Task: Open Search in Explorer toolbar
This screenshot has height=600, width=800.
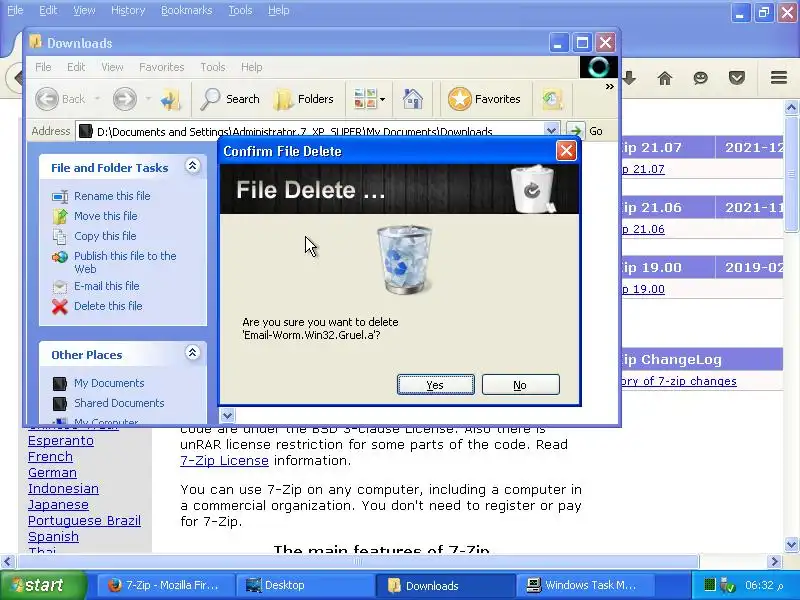Action: pos(230,98)
